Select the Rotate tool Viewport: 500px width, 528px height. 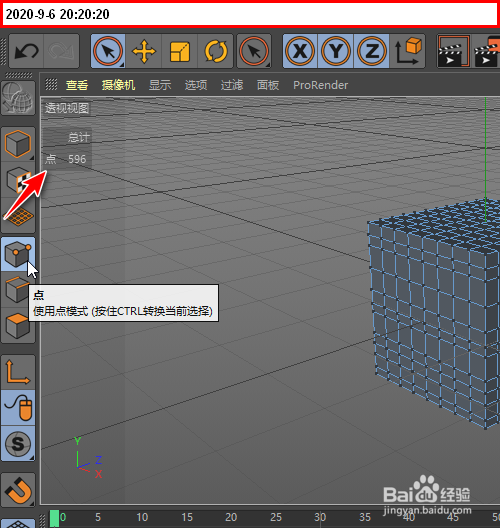pos(215,52)
